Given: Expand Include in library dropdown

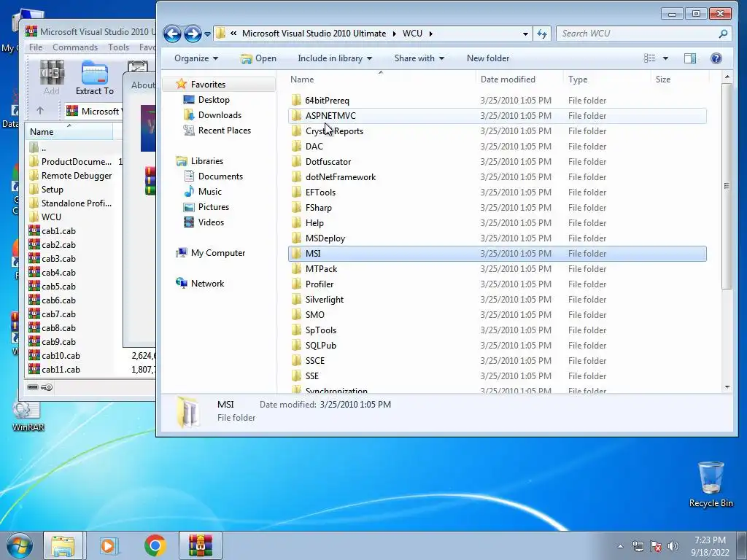Looking at the screenshot, I should (335, 58).
